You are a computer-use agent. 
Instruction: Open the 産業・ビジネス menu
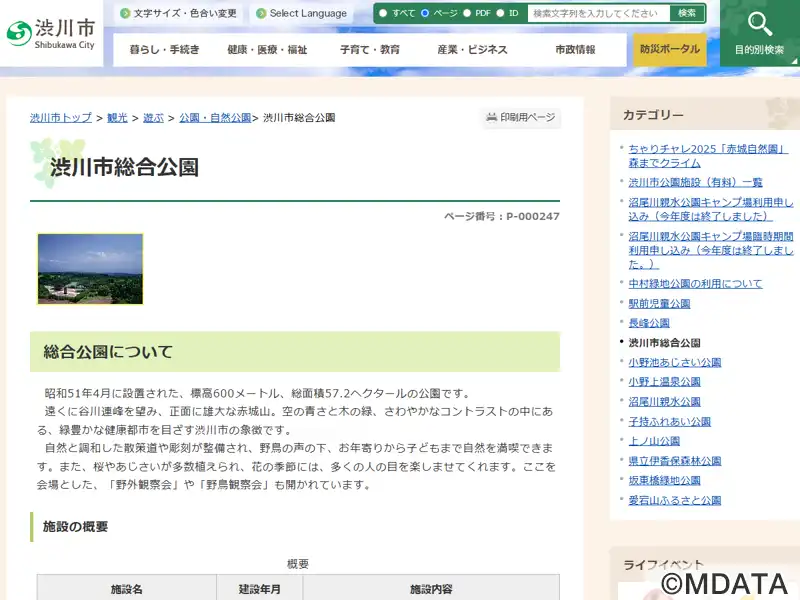coord(472,50)
